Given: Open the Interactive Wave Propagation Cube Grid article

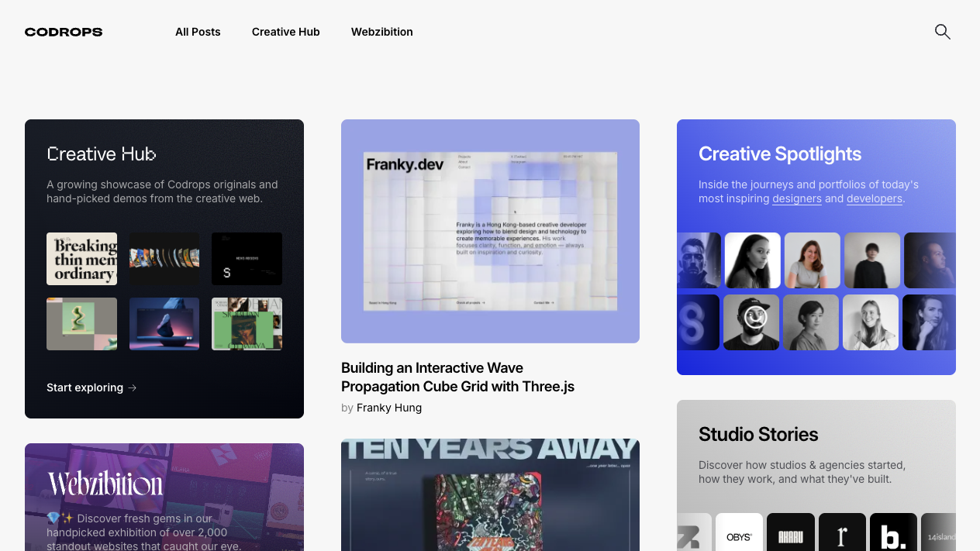Looking at the screenshot, I should [457, 377].
